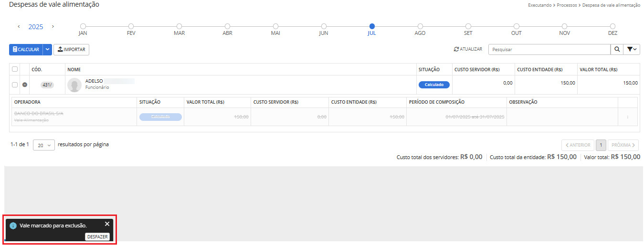The height and width of the screenshot is (247, 644).
Task: Open three-dot menu of Banco do Brasil row
Action: 627,117
